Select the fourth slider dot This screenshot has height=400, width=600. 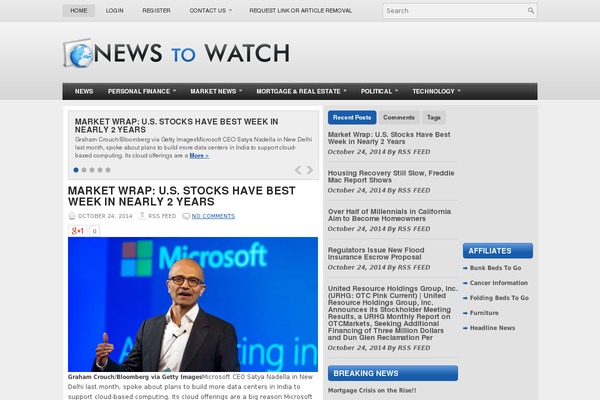click(100, 170)
